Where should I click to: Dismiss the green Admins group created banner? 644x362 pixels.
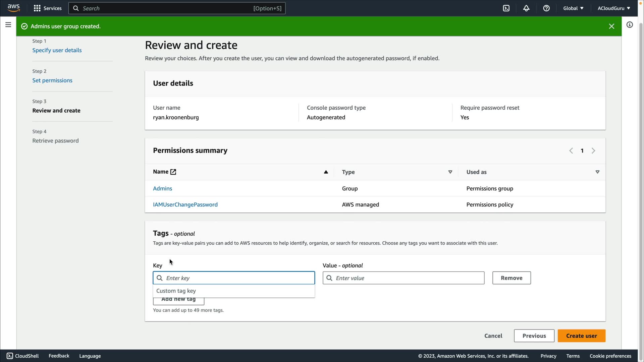click(611, 26)
